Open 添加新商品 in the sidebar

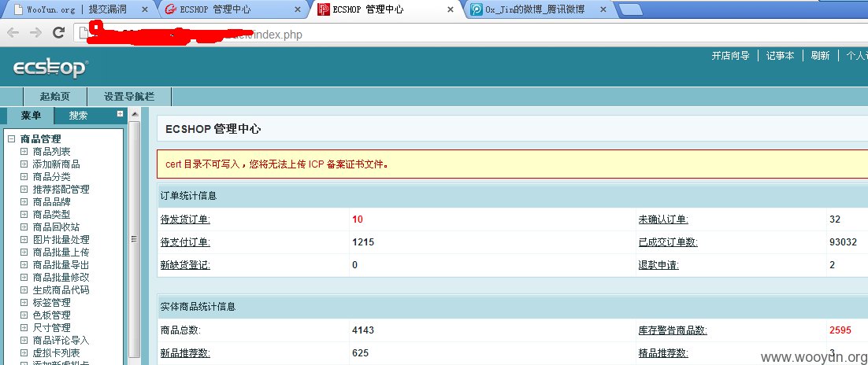click(x=57, y=164)
